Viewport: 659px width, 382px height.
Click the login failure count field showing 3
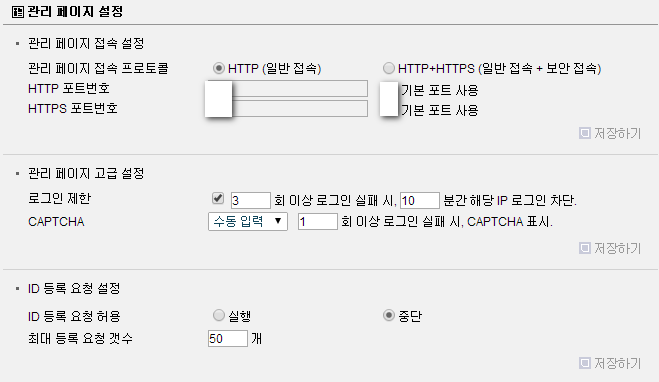click(x=250, y=200)
